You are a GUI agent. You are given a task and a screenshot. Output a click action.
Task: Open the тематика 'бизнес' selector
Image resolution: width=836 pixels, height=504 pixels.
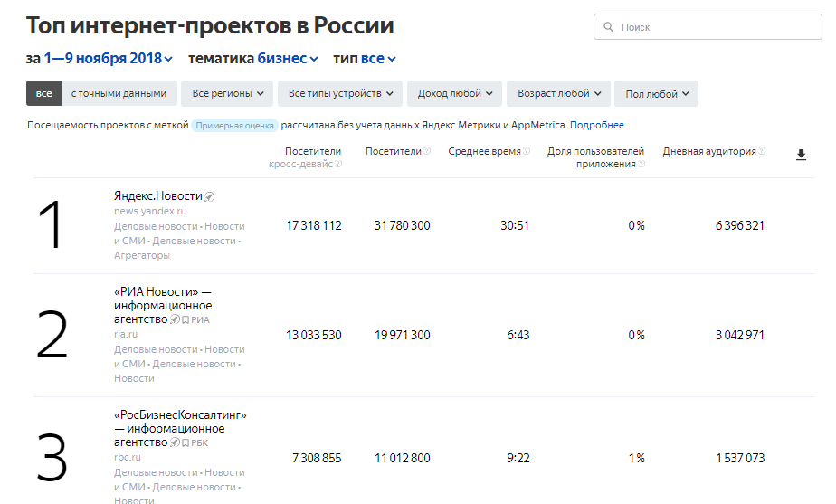(x=288, y=59)
